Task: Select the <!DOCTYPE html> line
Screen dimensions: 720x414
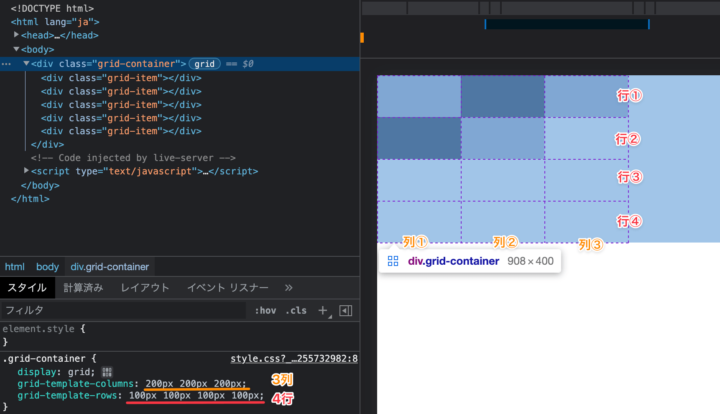Action: (52, 8)
